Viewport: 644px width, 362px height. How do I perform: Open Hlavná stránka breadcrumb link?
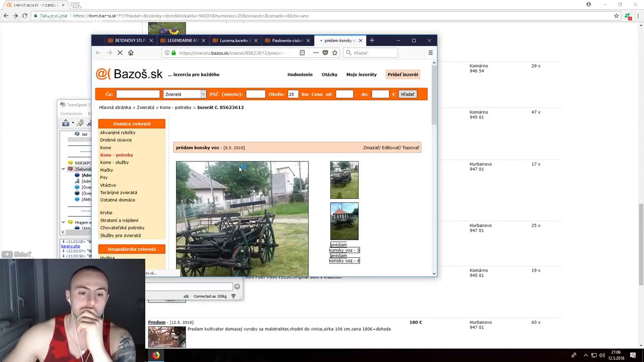(x=115, y=107)
